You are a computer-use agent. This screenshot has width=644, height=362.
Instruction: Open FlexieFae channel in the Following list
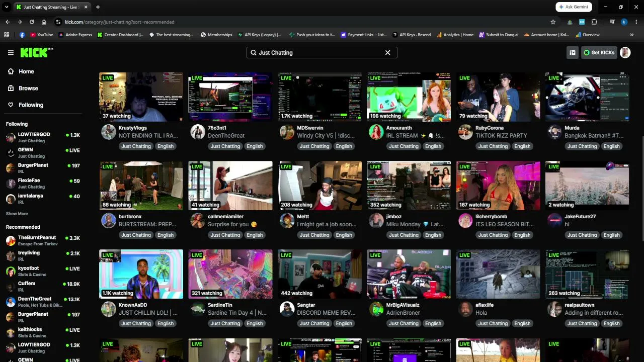(x=43, y=184)
